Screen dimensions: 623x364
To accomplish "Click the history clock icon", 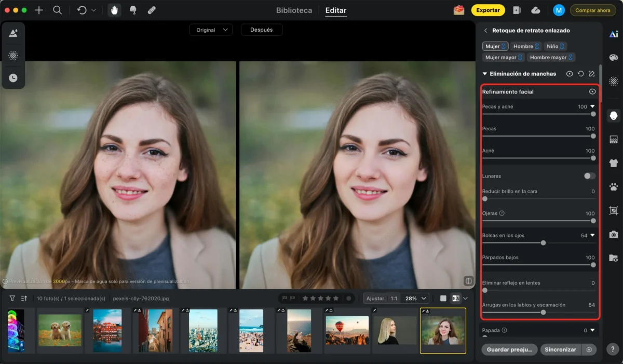I will [13, 78].
